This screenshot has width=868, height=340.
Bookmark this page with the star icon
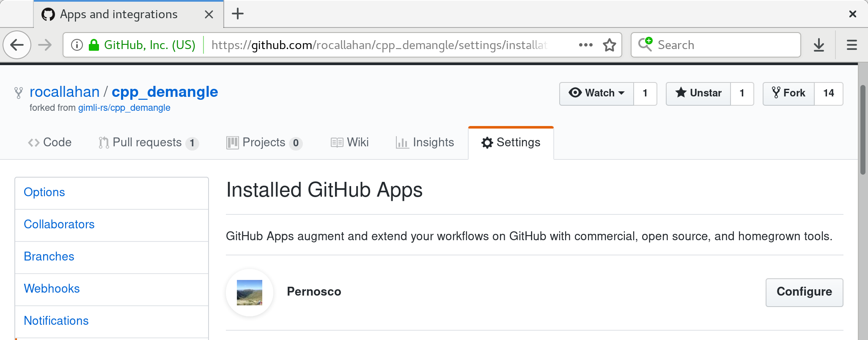[x=610, y=45]
